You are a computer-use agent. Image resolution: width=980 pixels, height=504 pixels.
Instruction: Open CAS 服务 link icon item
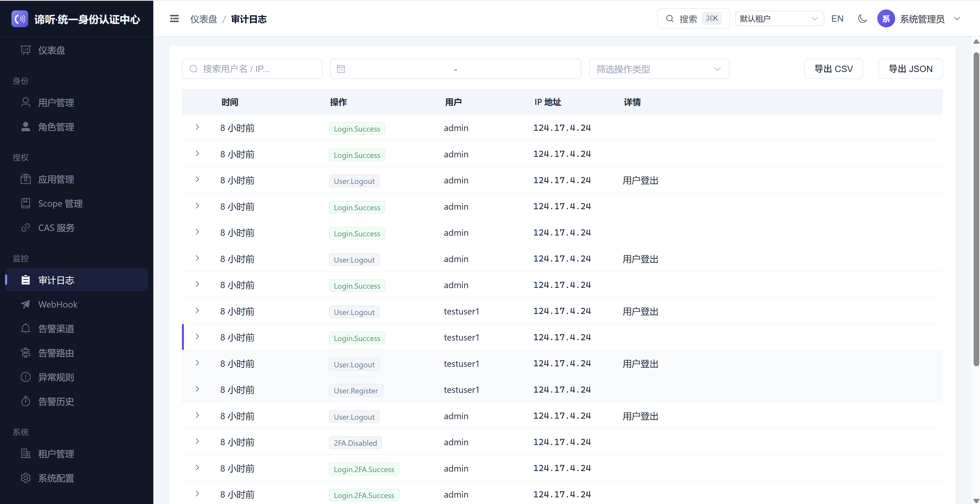point(56,228)
